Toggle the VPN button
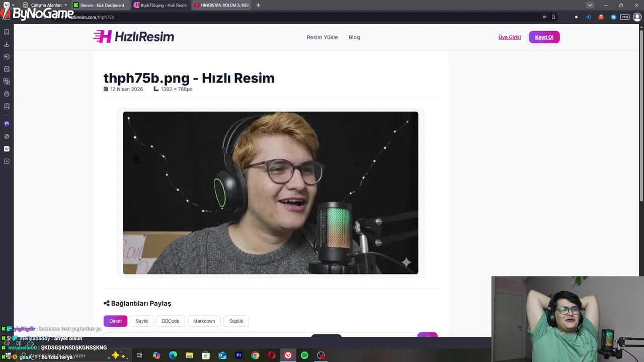 (x=625, y=17)
